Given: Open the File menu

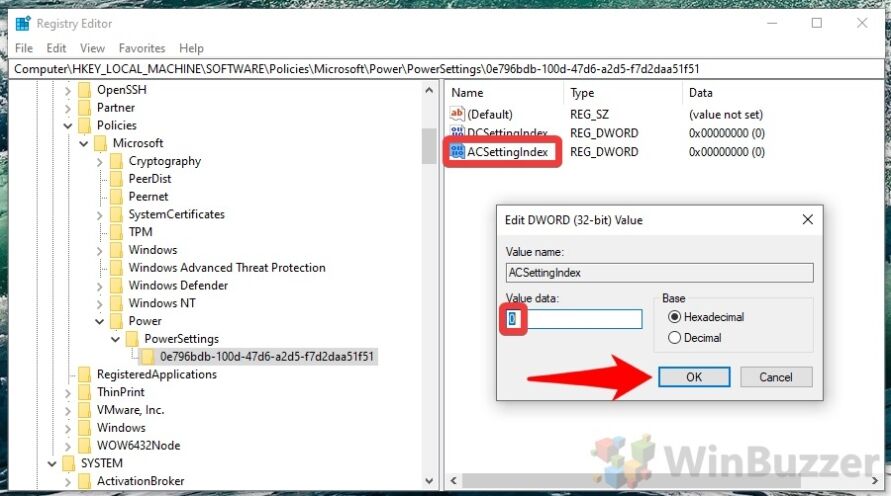Looking at the screenshot, I should (24, 48).
